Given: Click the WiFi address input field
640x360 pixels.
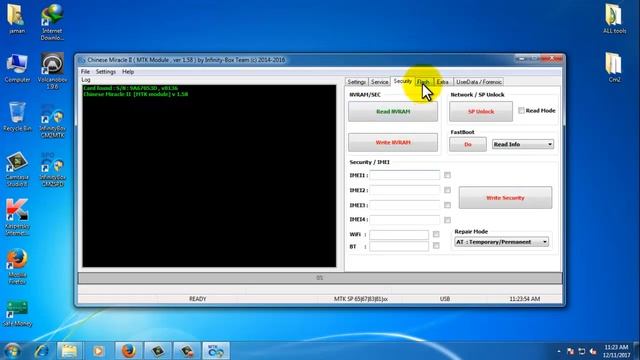Looking at the screenshot, I should click(x=399, y=235).
